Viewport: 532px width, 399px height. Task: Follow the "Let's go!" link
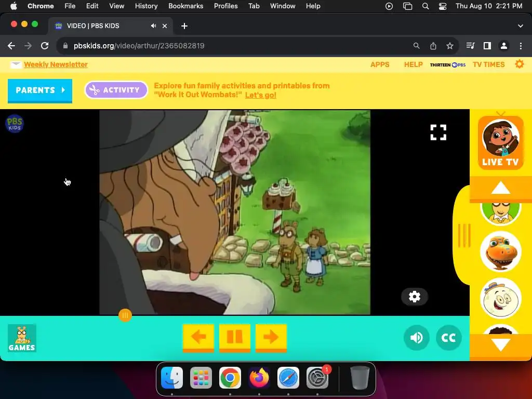click(x=261, y=95)
